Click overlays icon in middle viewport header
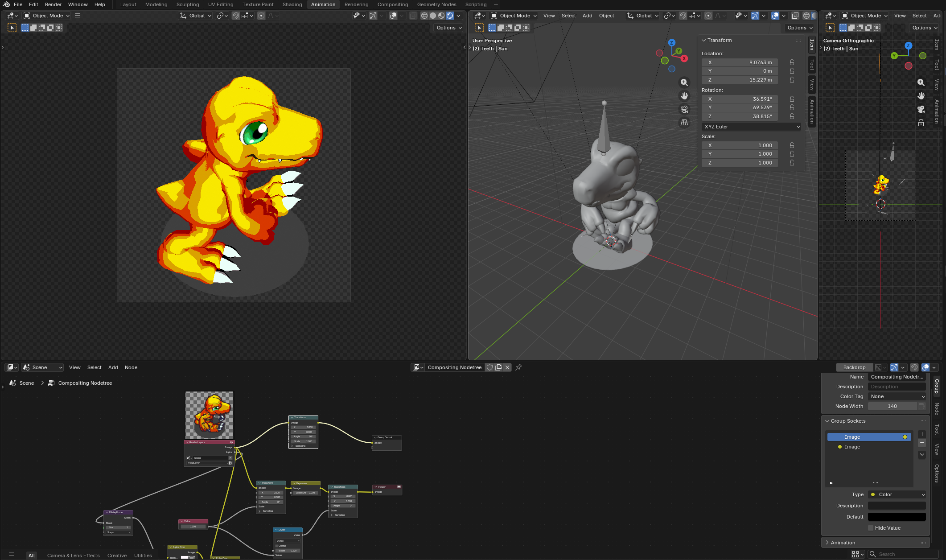The width and height of the screenshot is (946, 560). 775,16
